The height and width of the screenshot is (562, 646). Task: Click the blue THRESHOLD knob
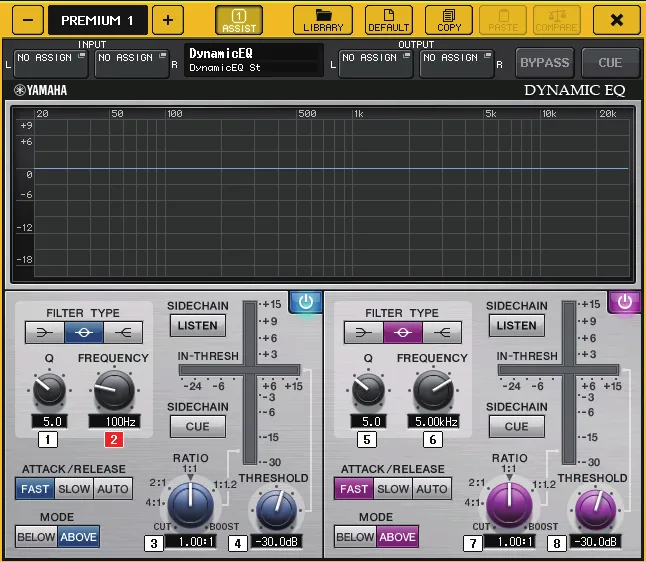276,509
